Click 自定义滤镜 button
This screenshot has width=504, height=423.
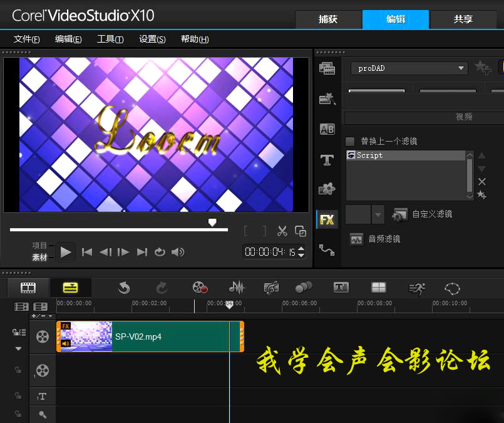pos(422,214)
